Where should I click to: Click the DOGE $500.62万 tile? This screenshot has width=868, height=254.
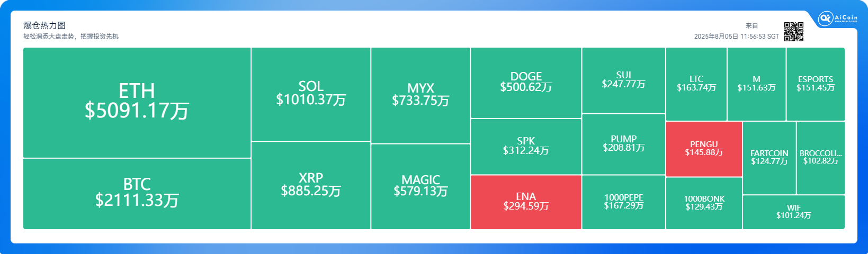click(526, 83)
